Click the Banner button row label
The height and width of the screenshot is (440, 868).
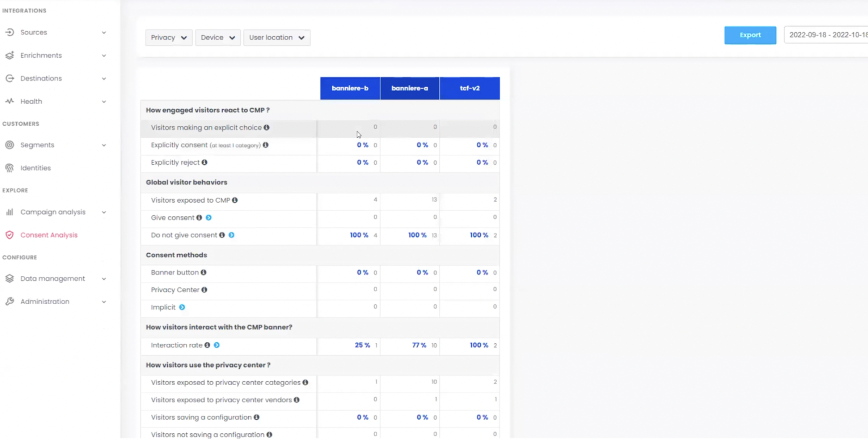click(175, 272)
